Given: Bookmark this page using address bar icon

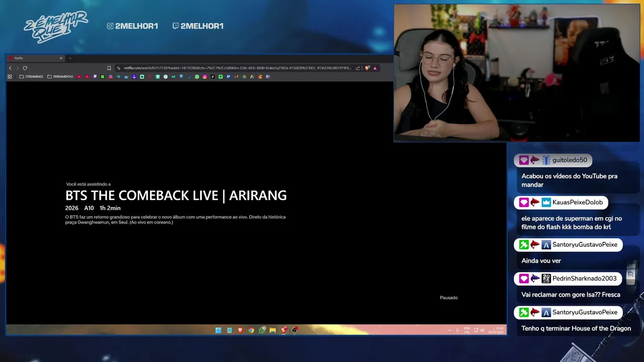Looking at the screenshot, I should pos(109,68).
